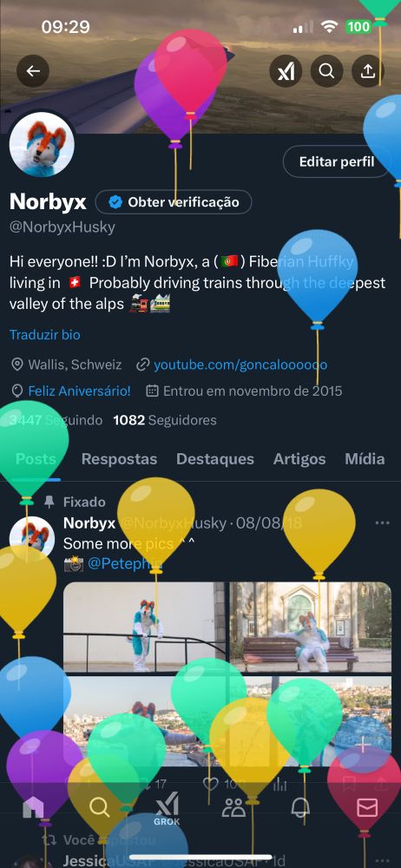View the 1082 Seguidores list
This screenshot has height=868, width=401.
165,420
